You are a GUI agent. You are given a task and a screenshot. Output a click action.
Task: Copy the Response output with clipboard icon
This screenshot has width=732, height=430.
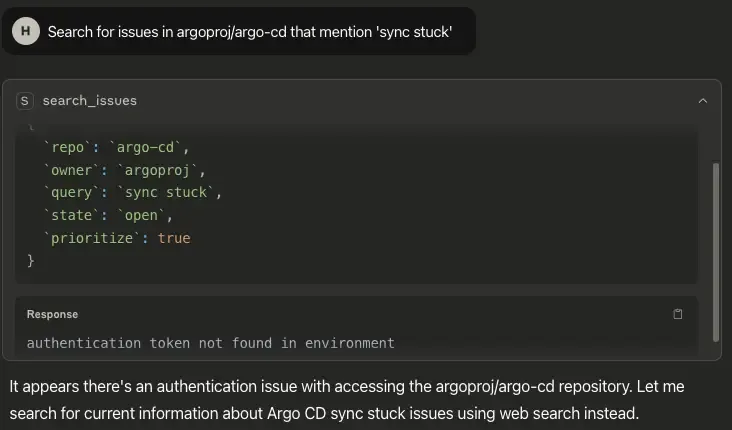[x=677, y=314]
